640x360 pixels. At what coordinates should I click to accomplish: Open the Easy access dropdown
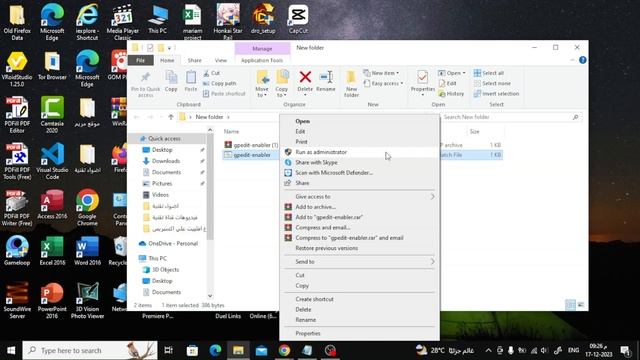point(383,83)
